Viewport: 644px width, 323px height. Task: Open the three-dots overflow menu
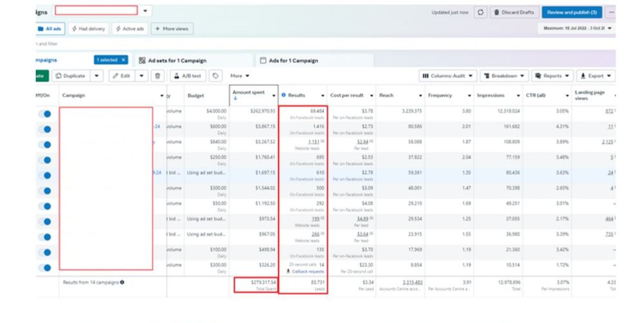(611, 12)
